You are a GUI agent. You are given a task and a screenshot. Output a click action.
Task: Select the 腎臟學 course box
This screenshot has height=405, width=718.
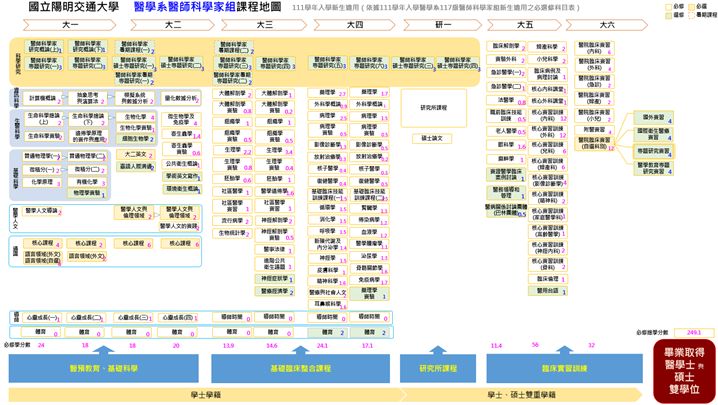(369, 208)
